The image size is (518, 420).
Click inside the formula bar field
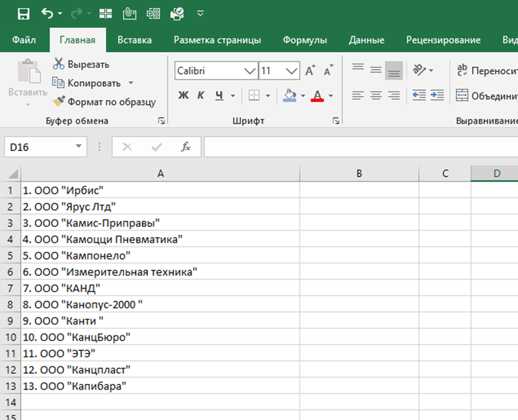pos(361,147)
